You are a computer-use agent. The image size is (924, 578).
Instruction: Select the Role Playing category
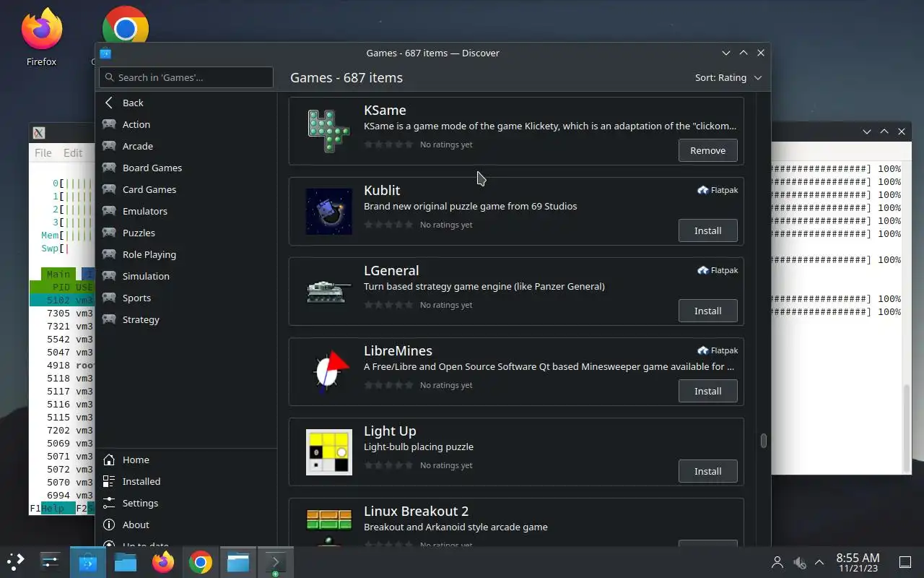(x=186, y=254)
